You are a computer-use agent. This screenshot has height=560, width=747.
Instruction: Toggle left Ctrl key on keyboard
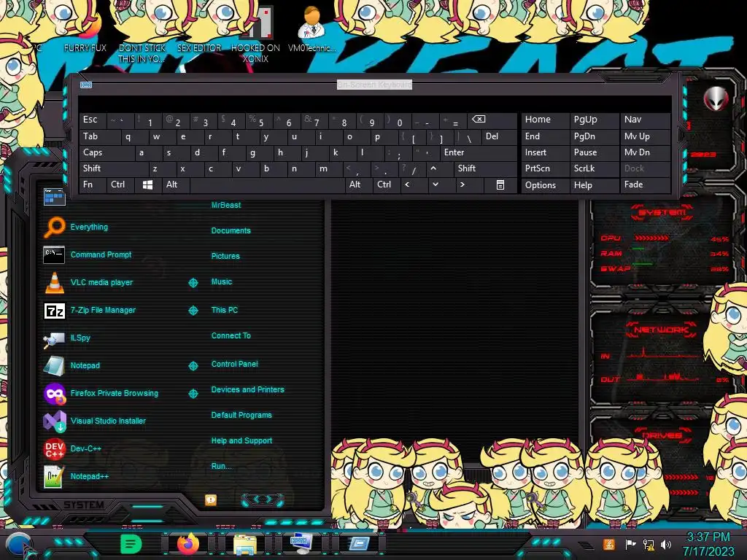[120, 184]
